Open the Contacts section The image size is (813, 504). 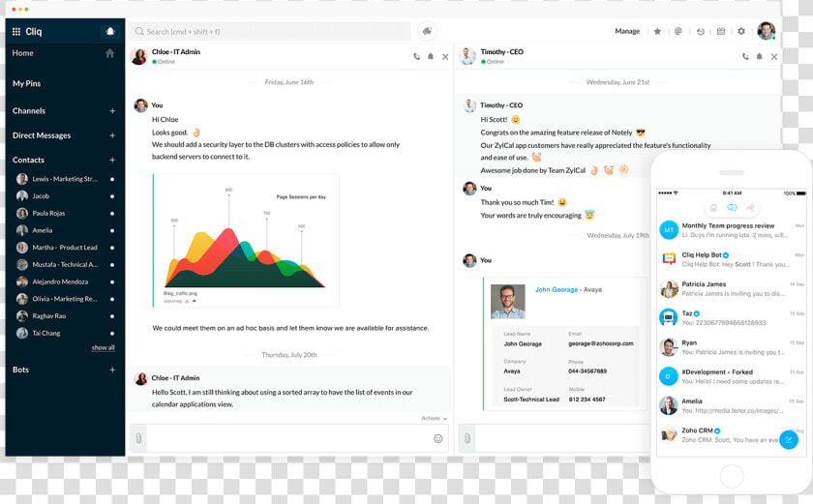pos(28,160)
